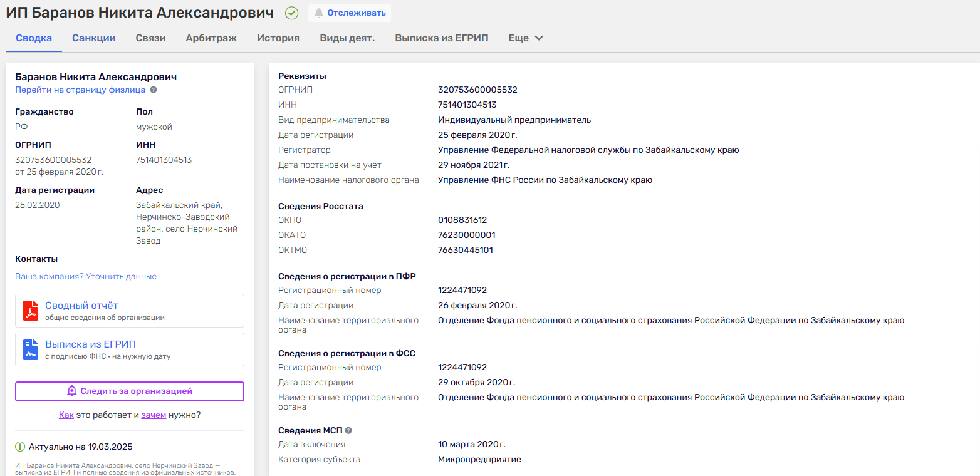The height and width of the screenshot is (476, 980).
Task: Click the Индивидуальный предприниматель value
Action: (x=514, y=120)
